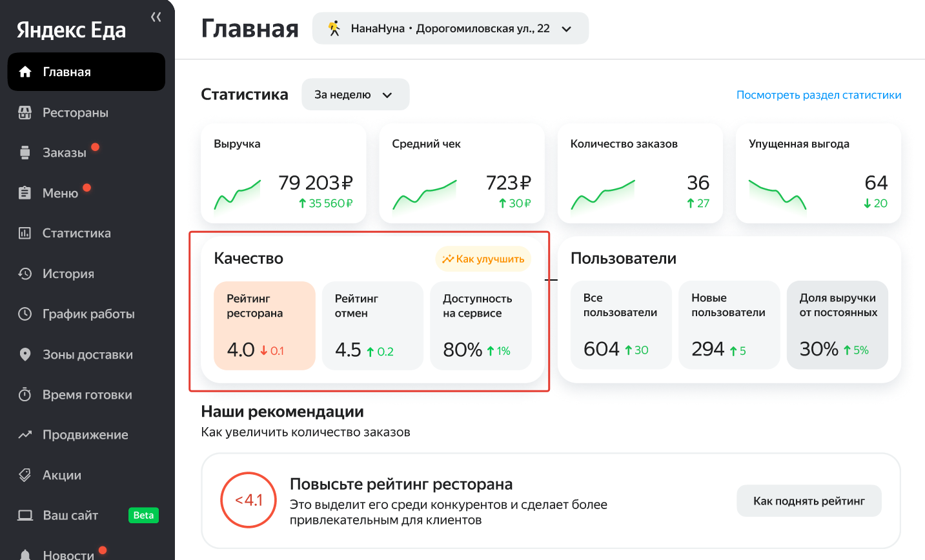Expand chevron in restaurant address selector
Viewport: 925px width, 560px height.
pyautogui.click(x=567, y=29)
